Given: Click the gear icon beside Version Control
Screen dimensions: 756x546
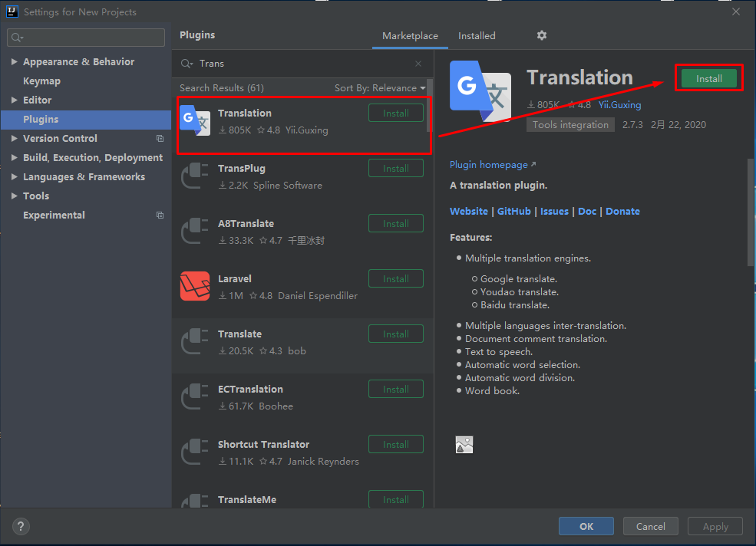Looking at the screenshot, I should pos(160,138).
